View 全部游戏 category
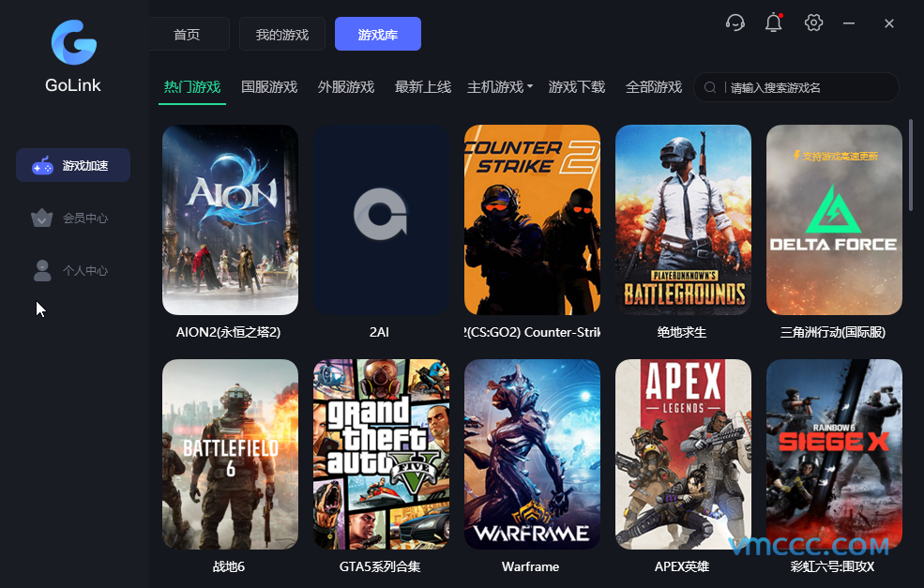This screenshot has height=588, width=924. (654, 87)
